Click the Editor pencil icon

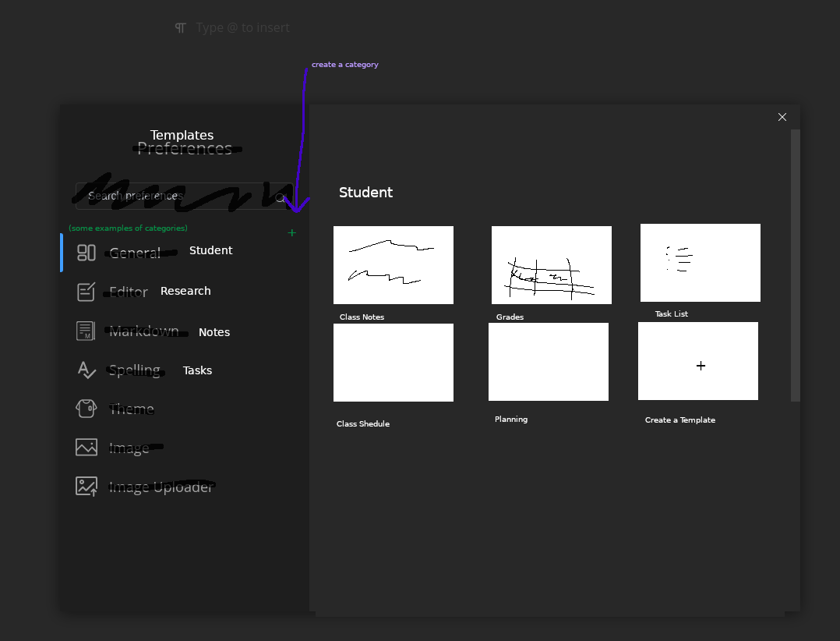point(86,292)
